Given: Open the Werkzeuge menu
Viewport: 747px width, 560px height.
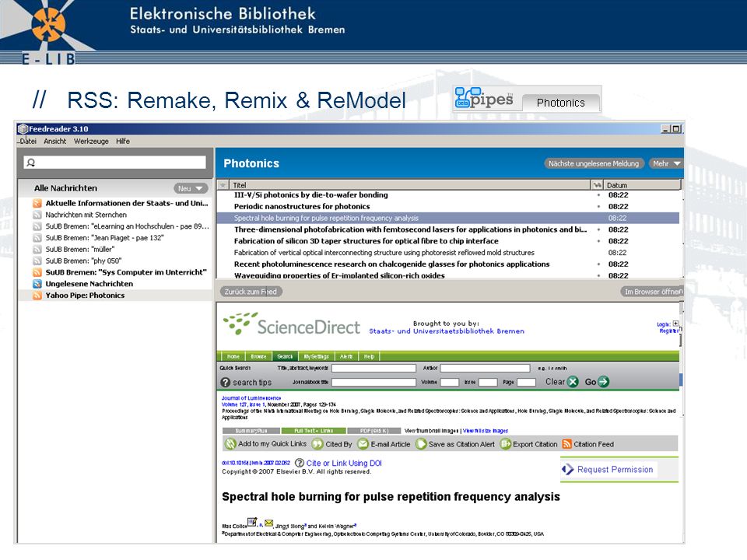Looking at the screenshot, I should point(91,141).
